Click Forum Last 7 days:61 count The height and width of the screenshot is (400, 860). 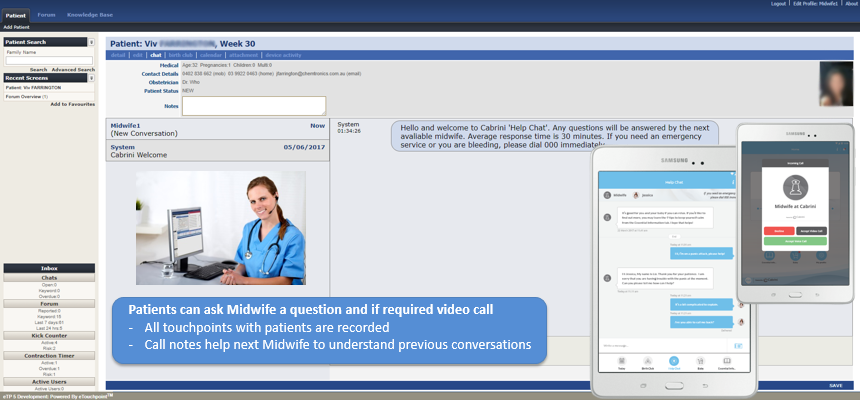pos(49,323)
